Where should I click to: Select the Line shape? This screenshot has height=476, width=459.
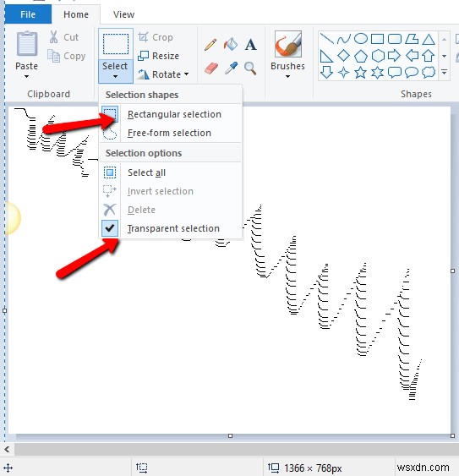326,39
